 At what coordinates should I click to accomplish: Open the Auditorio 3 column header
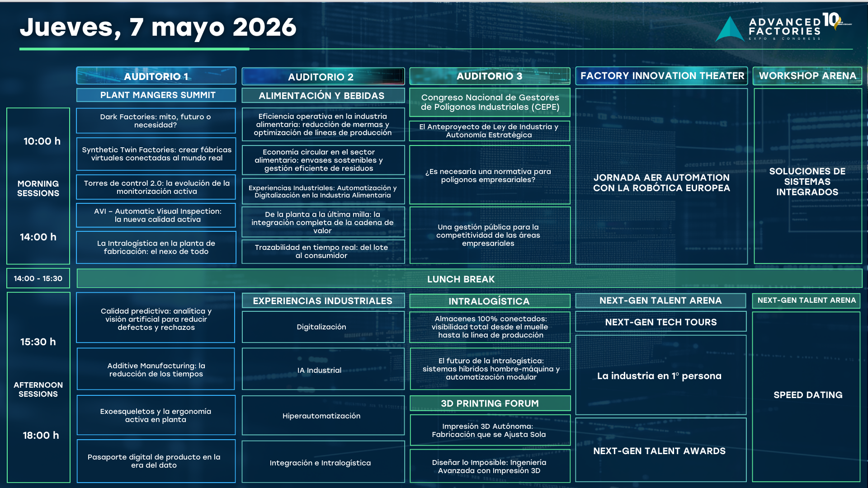(490, 76)
